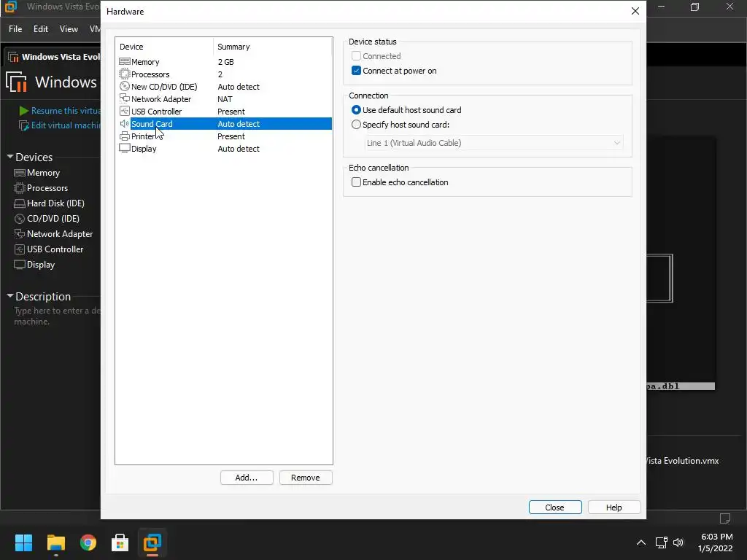Viewport: 747px width, 560px height.
Task: Open Windows Start menu in taskbar
Action: [23, 542]
